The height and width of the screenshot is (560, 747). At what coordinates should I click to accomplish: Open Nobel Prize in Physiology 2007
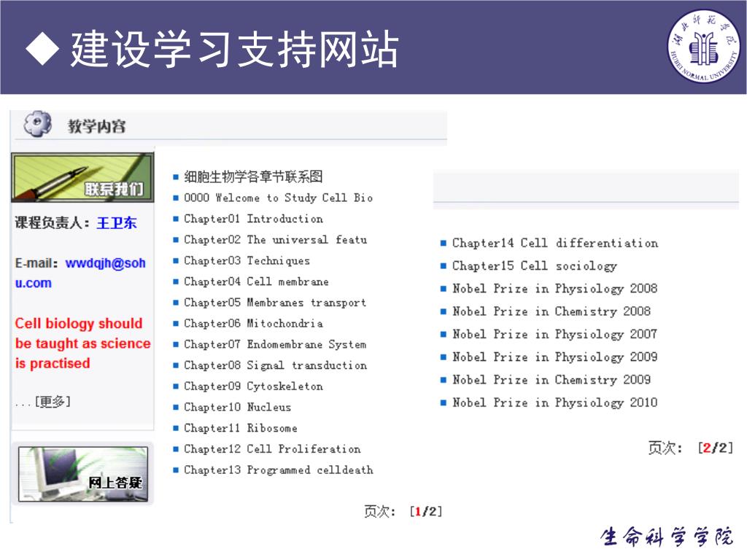point(554,334)
